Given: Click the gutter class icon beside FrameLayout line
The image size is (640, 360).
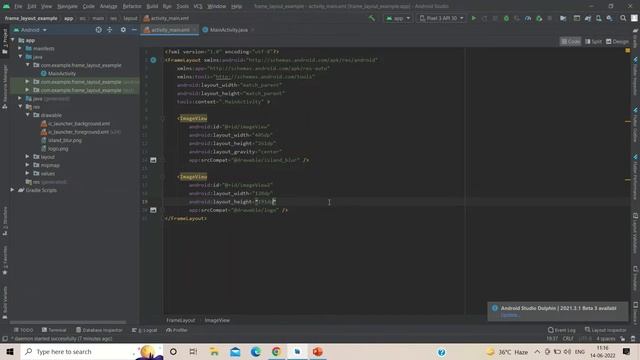Looking at the screenshot, I should [153, 60].
